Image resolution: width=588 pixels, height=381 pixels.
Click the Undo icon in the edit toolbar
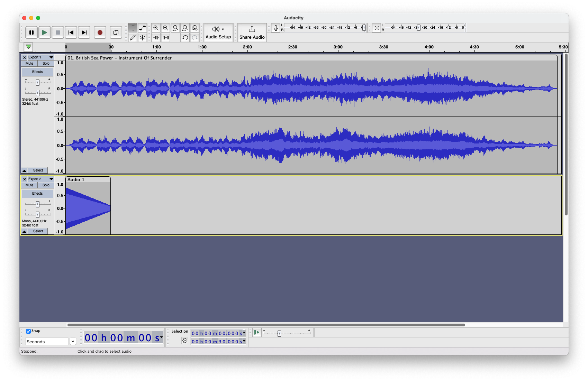click(x=185, y=38)
